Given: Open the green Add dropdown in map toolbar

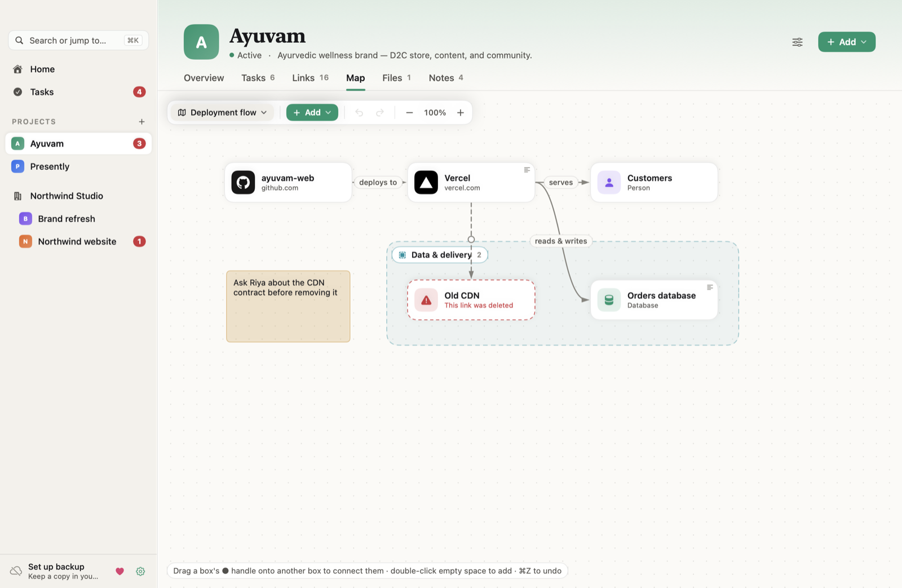Looking at the screenshot, I should click(x=312, y=113).
